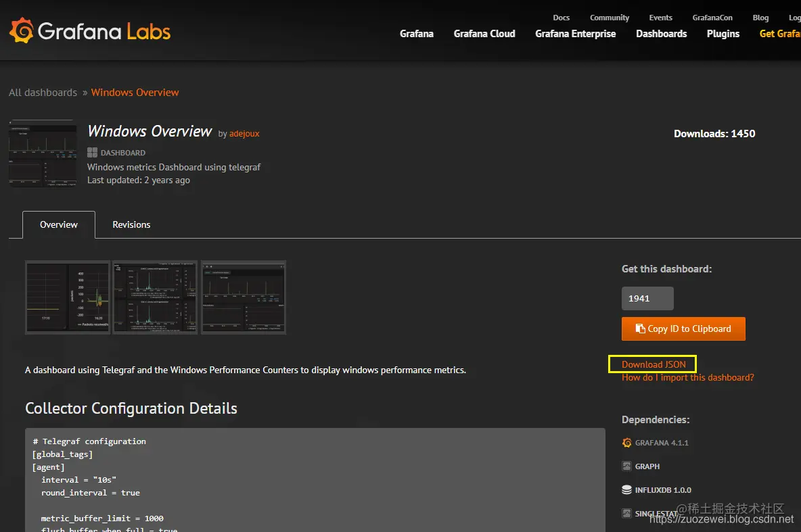Screen dimensions: 801x532
Task: Go back to All dashboards breadcrumb
Action: point(43,93)
